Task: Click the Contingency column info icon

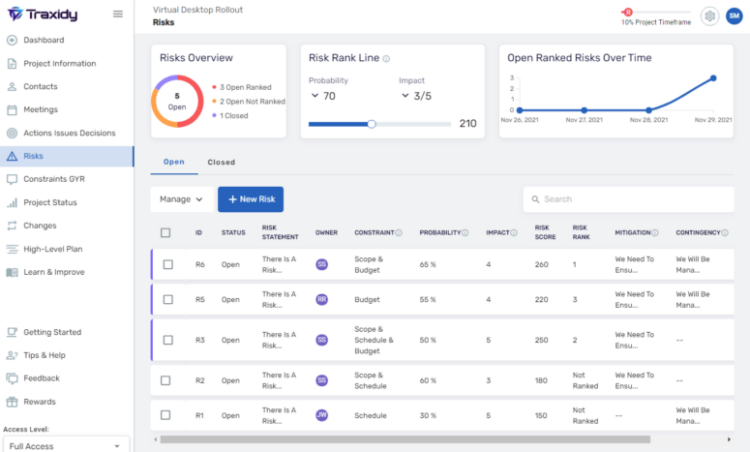Action: click(x=725, y=233)
